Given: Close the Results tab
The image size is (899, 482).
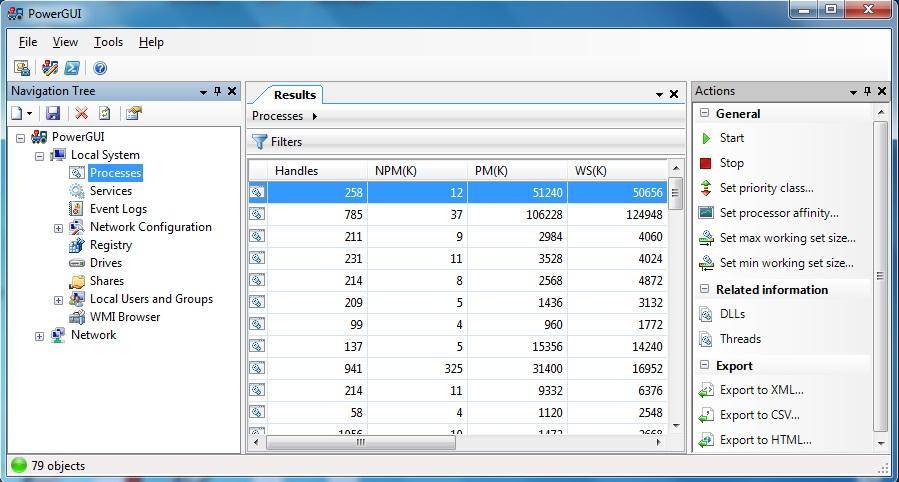Looking at the screenshot, I should pos(674,94).
